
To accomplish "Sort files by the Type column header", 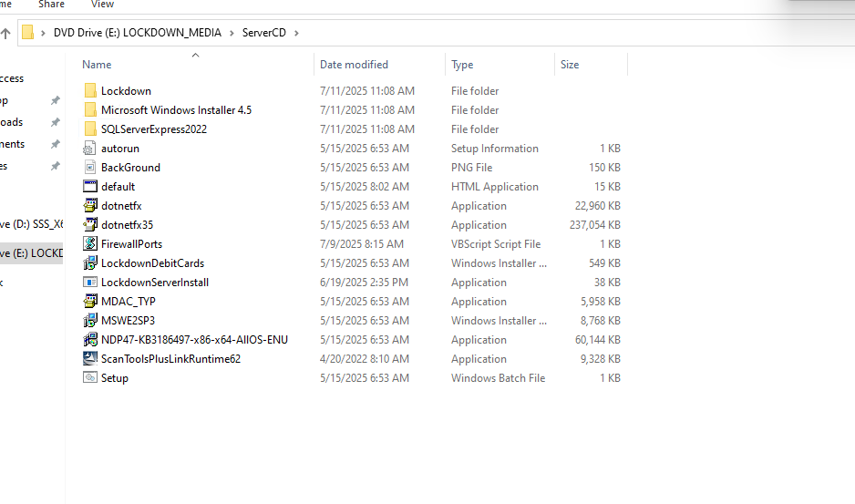I will point(462,65).
